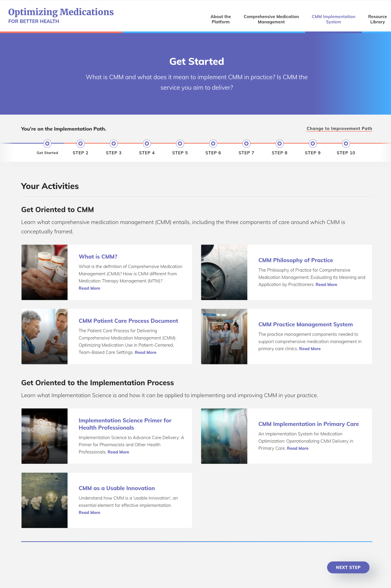The height and width of the screenshot is (588, 391).
Task: Jump to Step 7 circle marker
Action: tap(246, 143)
